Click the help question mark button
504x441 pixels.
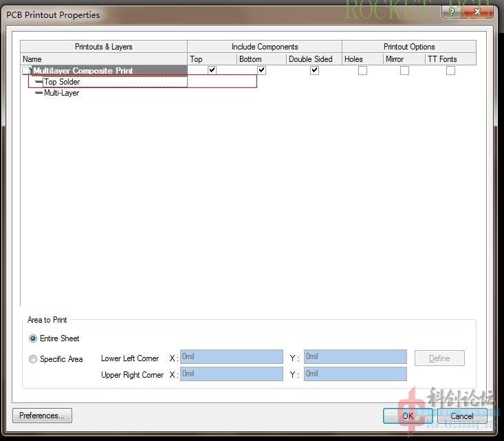pos(452,12)
